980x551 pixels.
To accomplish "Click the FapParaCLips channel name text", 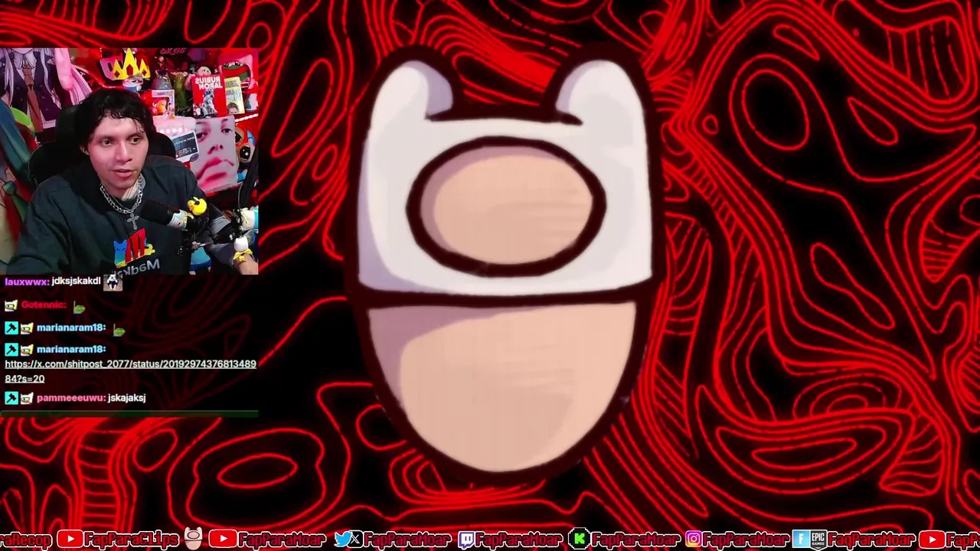I will [x=132, y=540].
